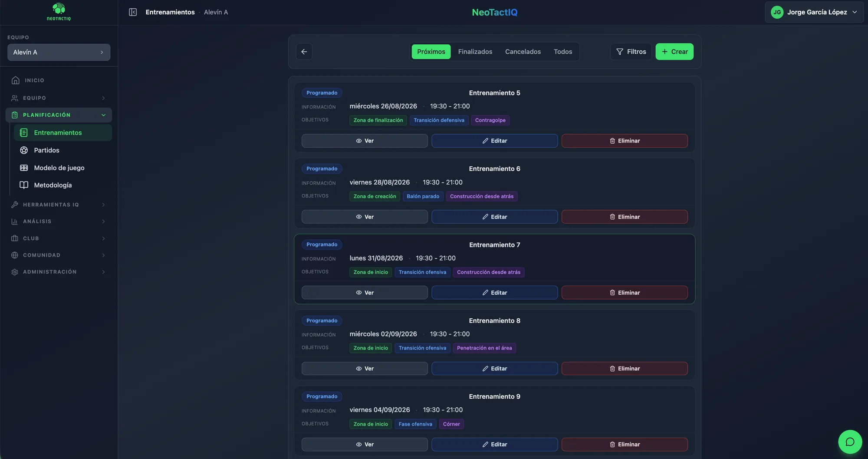
Task: Click the Análisis chart icon
Action: click(x=15, y=221)
